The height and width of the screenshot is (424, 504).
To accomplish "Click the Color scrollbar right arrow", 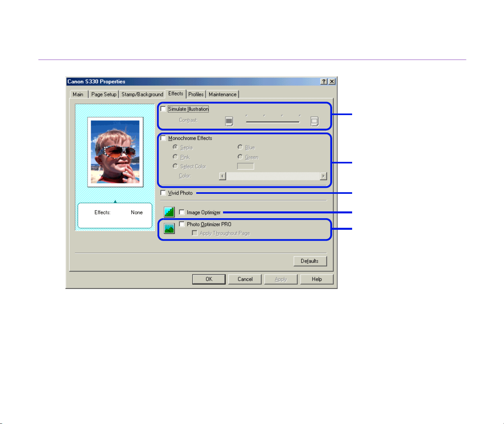I will [324, 176].
